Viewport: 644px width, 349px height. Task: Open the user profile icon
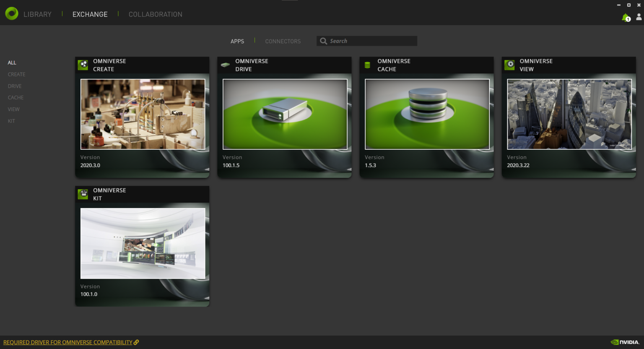(638, 17)
